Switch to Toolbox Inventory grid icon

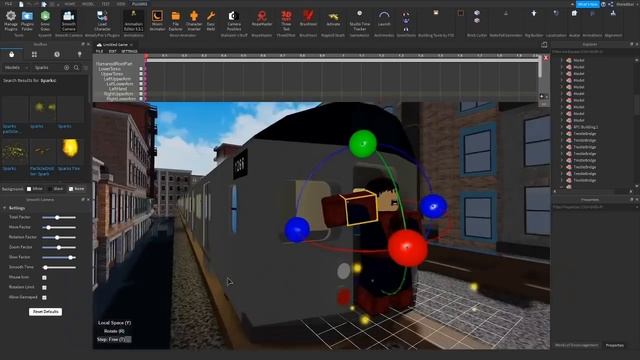tap(34, 54)
